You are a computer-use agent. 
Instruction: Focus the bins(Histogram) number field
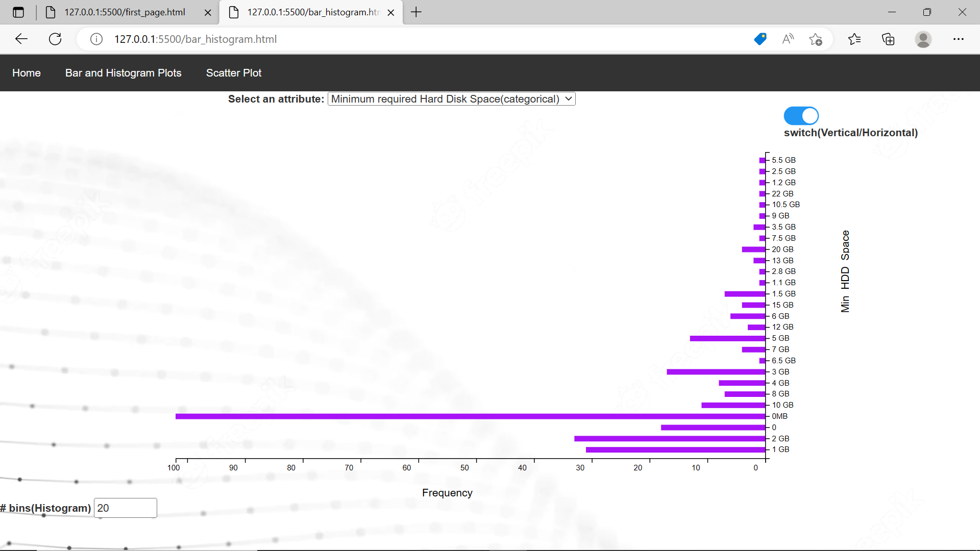tap(125, 508)
